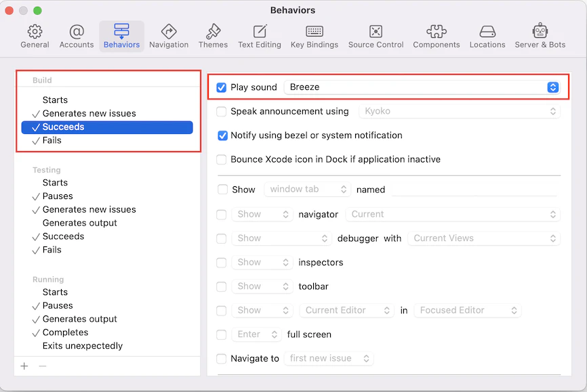Open the Kyoko voice dropdown
The image size is (587, 392).
(x=460, y=111)
